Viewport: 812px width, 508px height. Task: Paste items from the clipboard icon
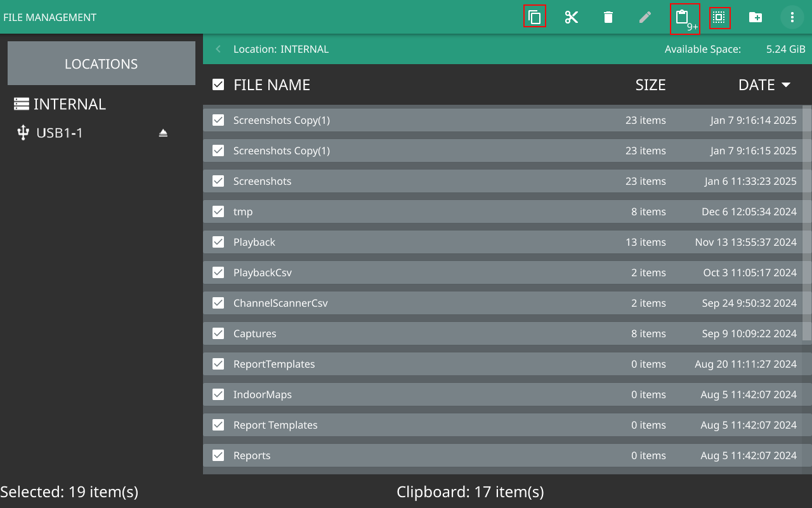pyautogui.click(x=683, y=18)
